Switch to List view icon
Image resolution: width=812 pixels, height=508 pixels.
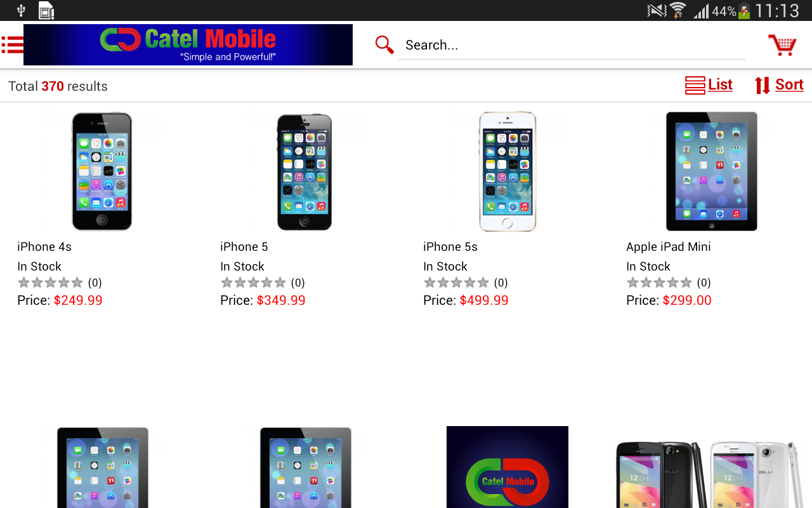[x=695, y=85]
